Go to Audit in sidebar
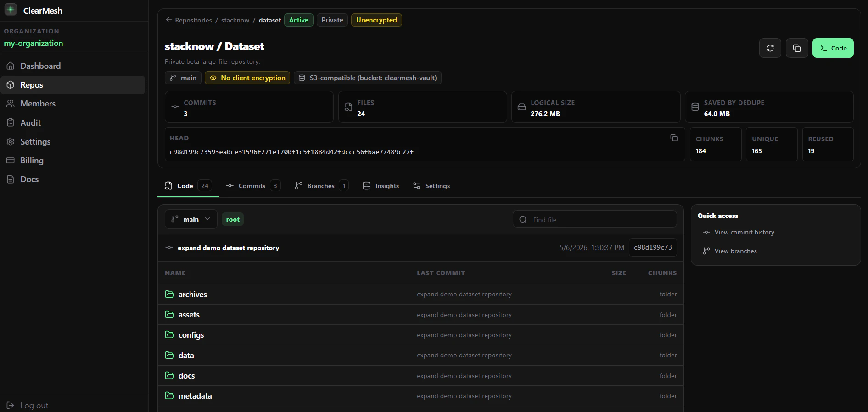This screenshot has height=412, width=868. pyautogui.click(x=73, y=123)
